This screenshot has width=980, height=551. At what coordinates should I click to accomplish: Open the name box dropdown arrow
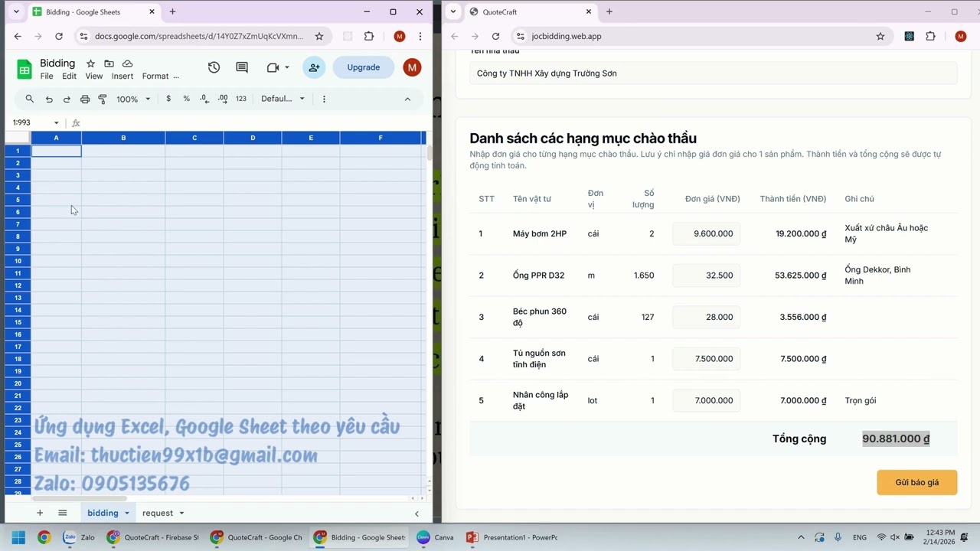coord(56,122)
